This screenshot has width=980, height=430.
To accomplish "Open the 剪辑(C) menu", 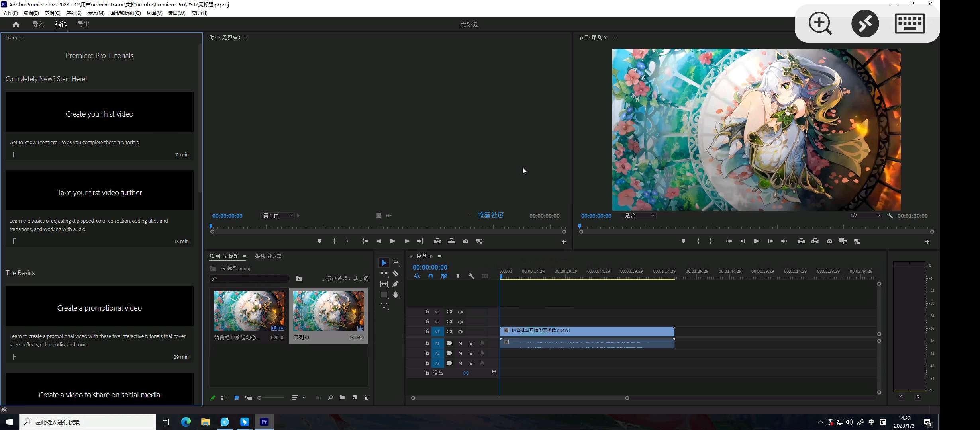I will pyautogui.click(x=52, y=13).
